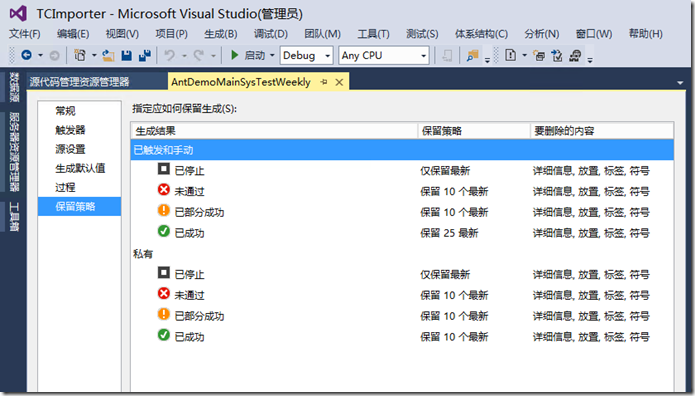
Task: Open the Debug configuration dropdown
Action: (306, 55)
